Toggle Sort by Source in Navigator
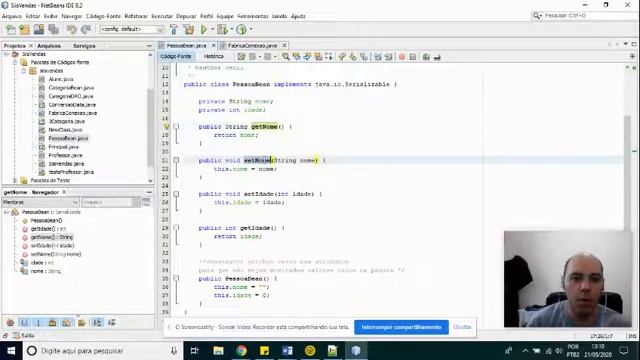This screenshot has width=640, height=360. click(111, 322)
